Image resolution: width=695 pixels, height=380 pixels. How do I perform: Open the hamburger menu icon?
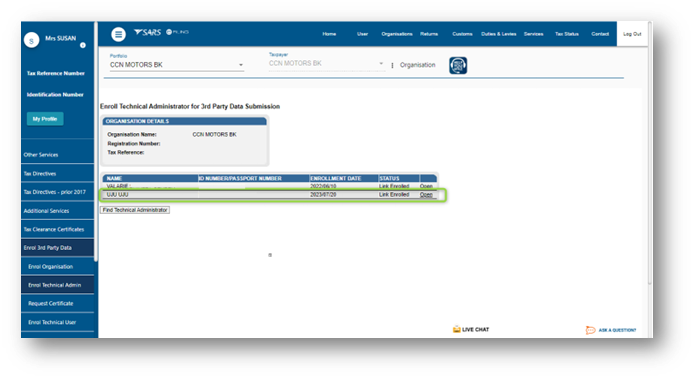pyautogui.click(x=118, y=34)
